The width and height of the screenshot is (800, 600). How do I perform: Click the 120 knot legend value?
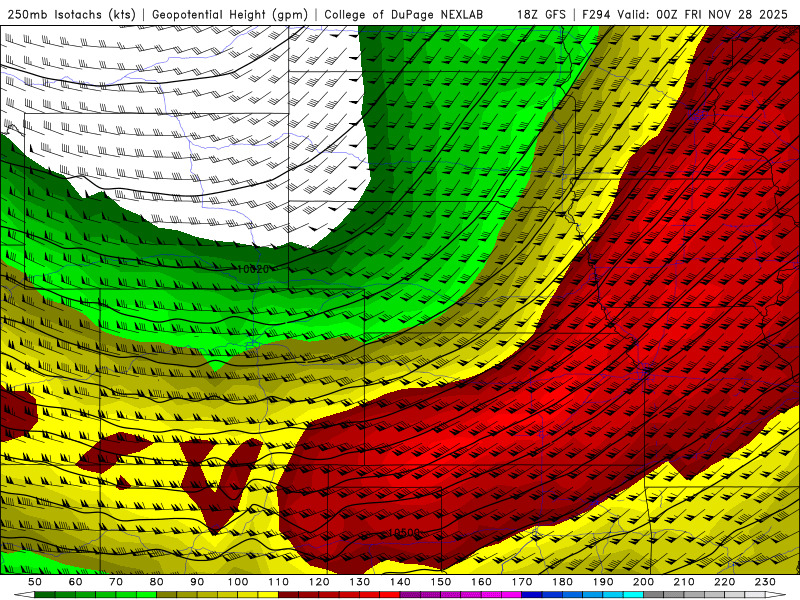(x=319, y=582)
